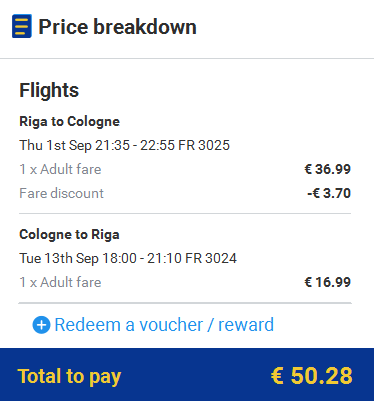
Task: Click divider between outbound and return flights
Action: 185,213
